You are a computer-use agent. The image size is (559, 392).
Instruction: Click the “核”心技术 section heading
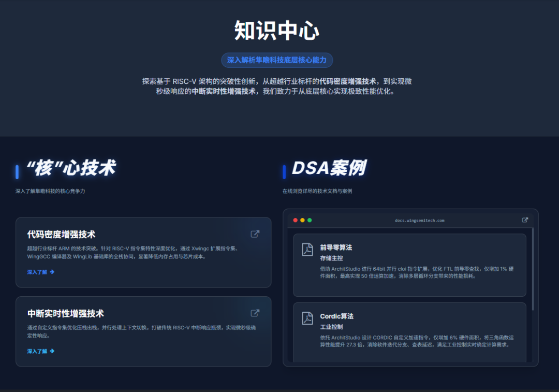pos(71,168)
